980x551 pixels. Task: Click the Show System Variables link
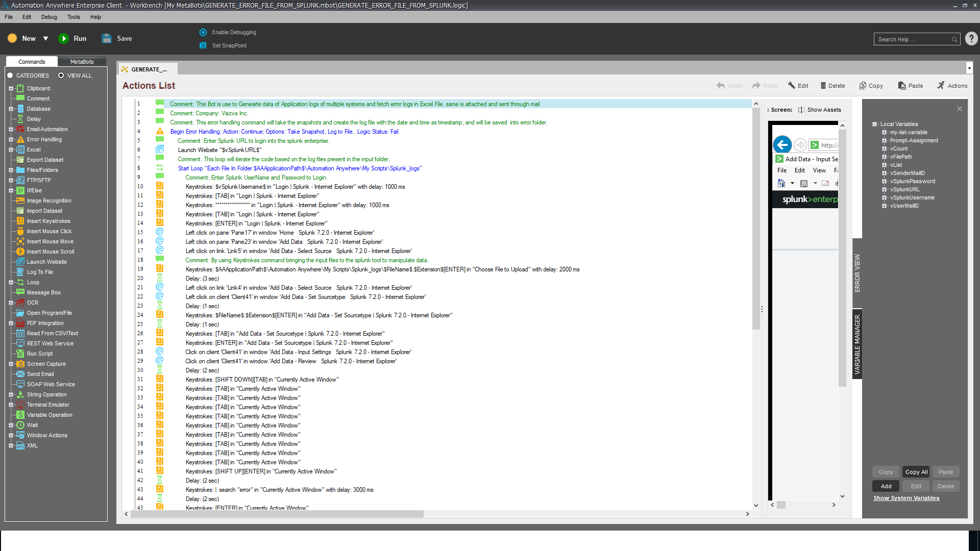(906, 498)
